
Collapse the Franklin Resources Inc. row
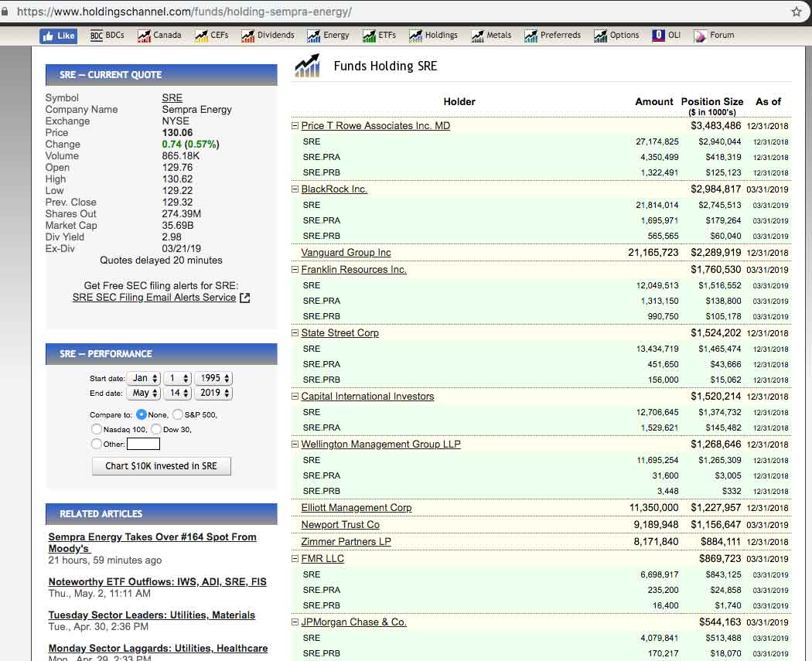coord(295,270)
